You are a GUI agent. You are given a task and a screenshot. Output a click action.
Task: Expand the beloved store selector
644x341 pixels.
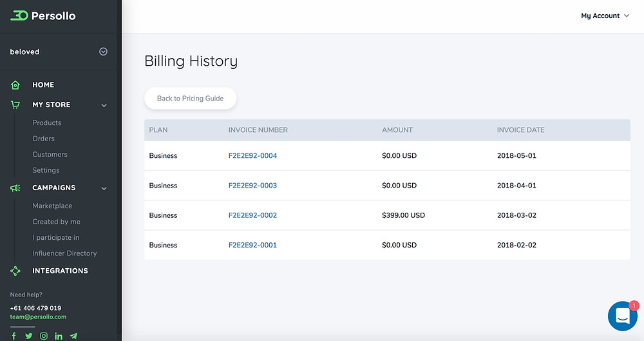click(104, 52)
